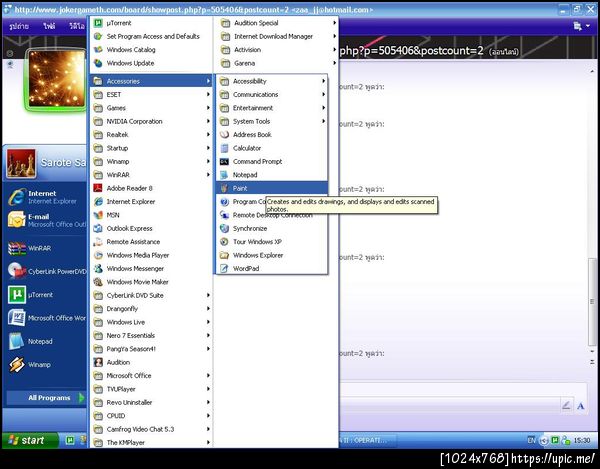The width and height of the screenshot is (600, 469).
Task: Open WinRAR from pinned start menu
Action: [x=46, y=248]
